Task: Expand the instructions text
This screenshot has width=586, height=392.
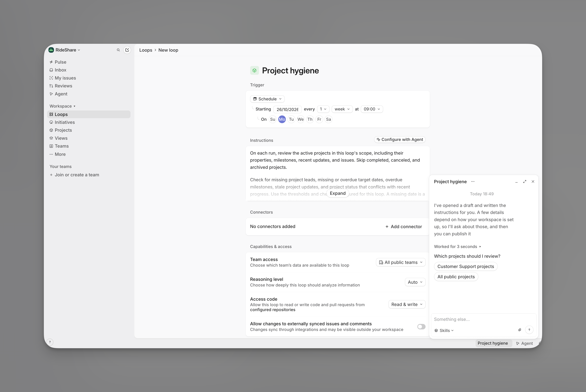Action: click(x=337, y=193)
